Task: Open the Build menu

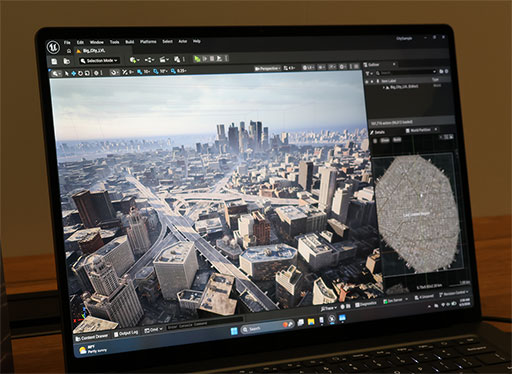Action: tap(130, 42)
